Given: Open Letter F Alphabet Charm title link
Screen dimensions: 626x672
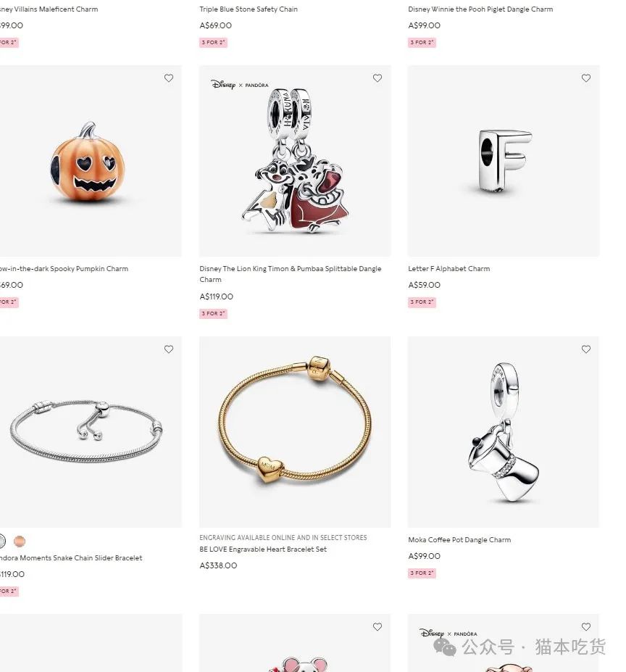Looking at the screenshot, I should 449,269.
